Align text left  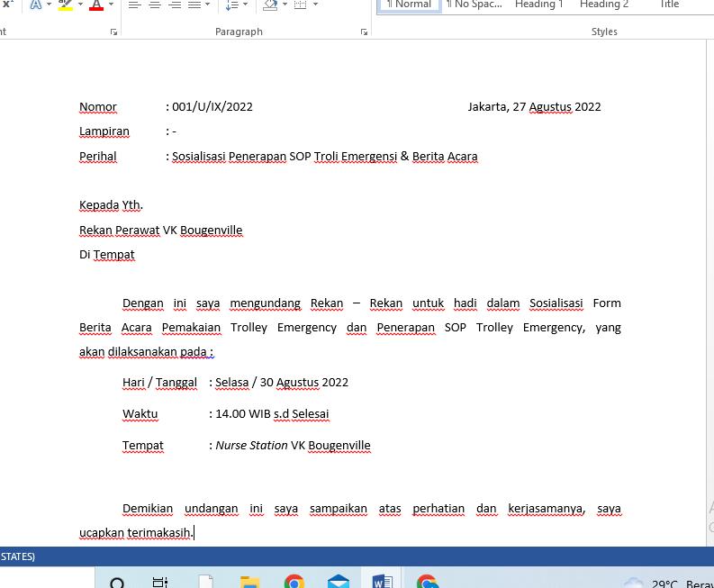[134, 5]
